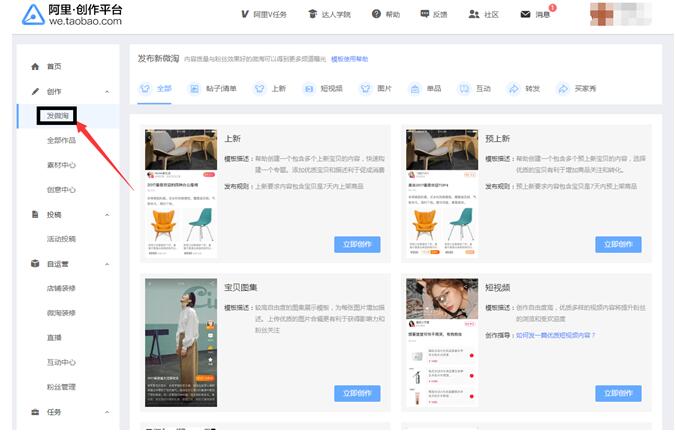Collapse the 自运营 sidebar group
Image resolution: width=676 pixels, height=433 pixels.
pyautogui.click(x=106, y=264)
